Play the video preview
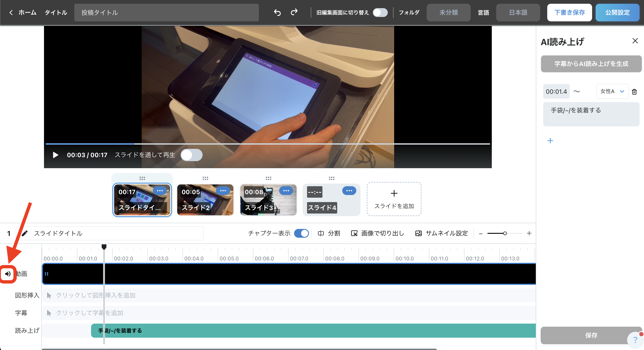644x350 pixels. point(55,155)
